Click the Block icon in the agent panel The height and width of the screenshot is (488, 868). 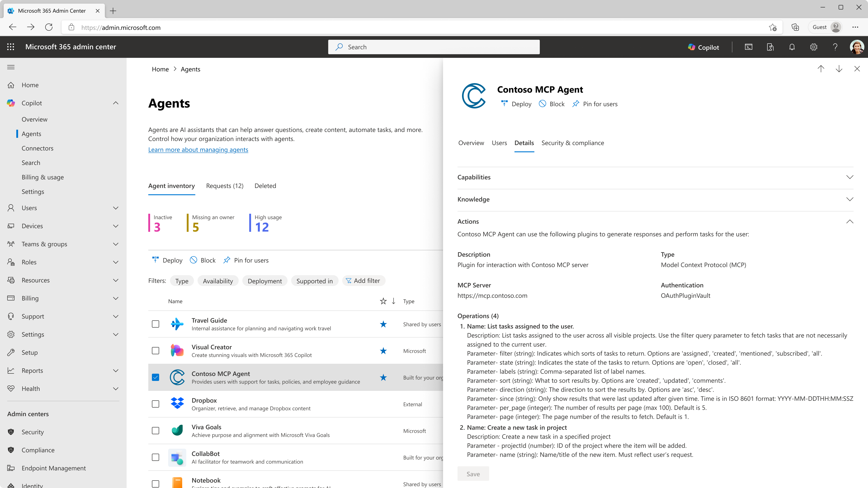[x=542, y=104]
